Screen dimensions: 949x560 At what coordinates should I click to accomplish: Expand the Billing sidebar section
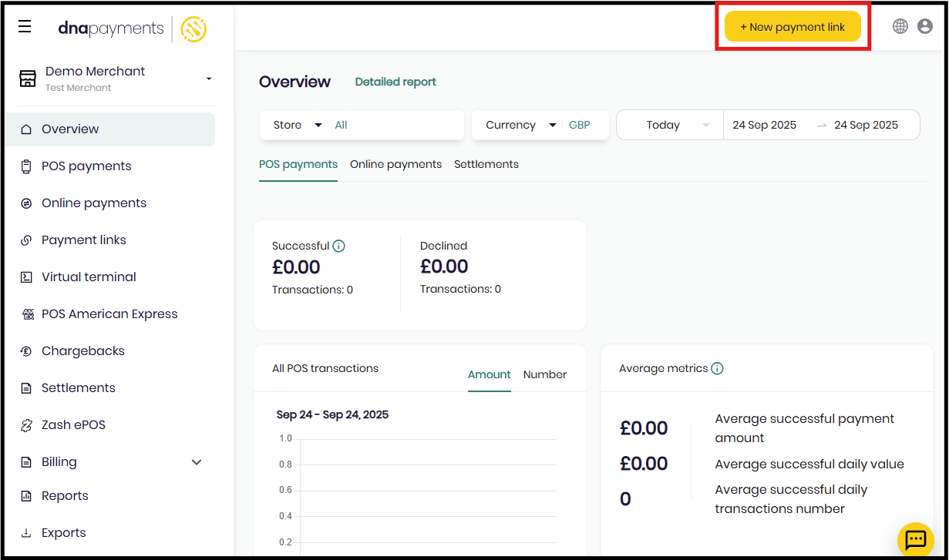196,462
